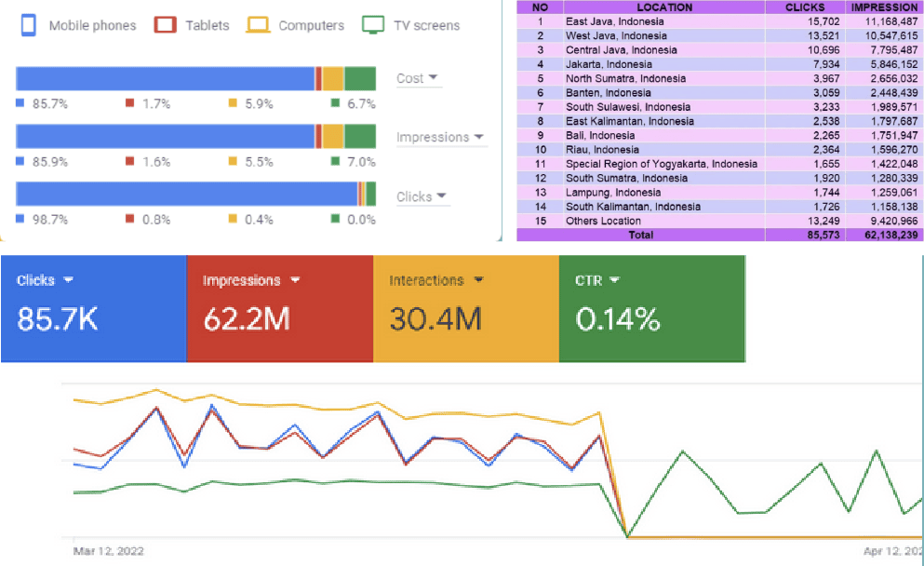Select the red Impressions scorecard
The image size is (924, 566).
click(279, 305)
